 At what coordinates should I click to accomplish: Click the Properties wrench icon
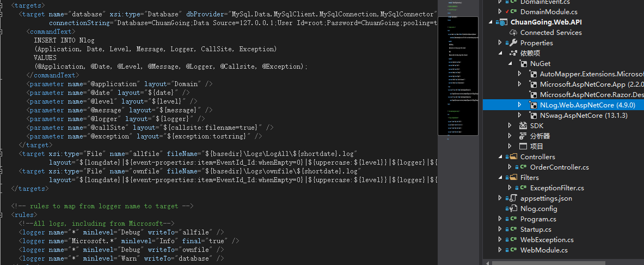pos(513,43)
